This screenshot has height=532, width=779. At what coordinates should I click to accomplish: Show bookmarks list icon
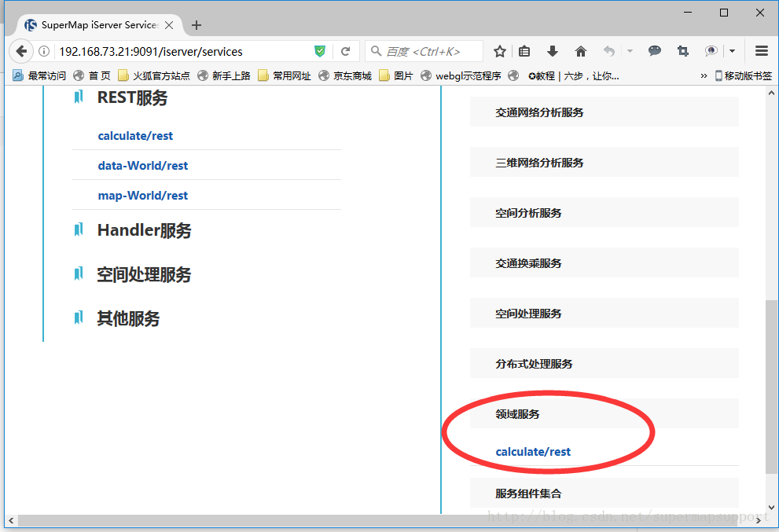524,51
